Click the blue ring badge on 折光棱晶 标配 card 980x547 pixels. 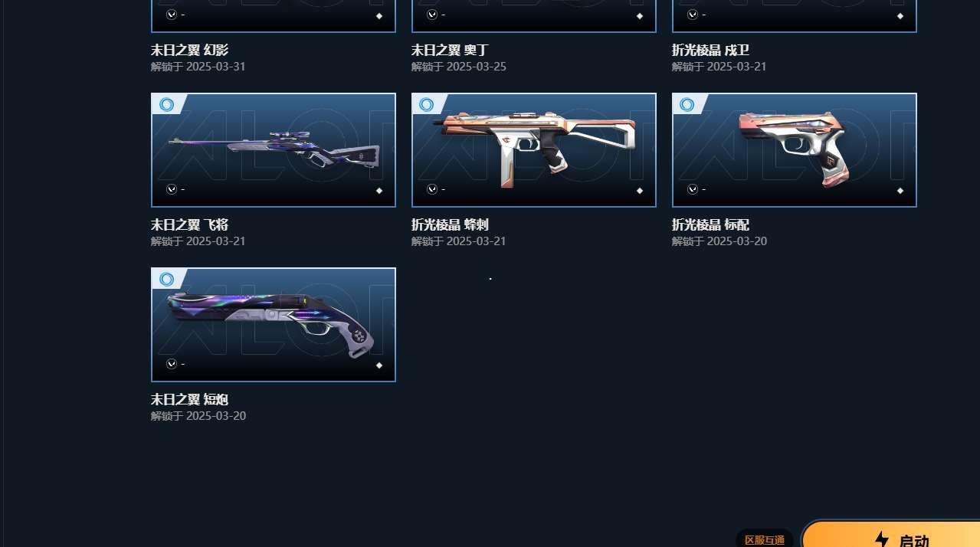tap(688, 104)
